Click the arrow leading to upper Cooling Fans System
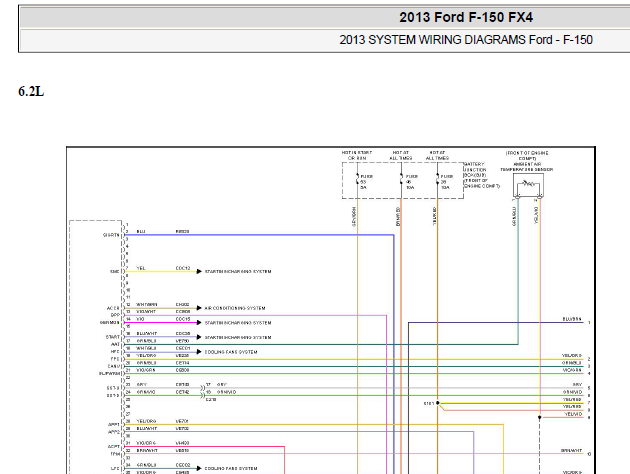 199,352
